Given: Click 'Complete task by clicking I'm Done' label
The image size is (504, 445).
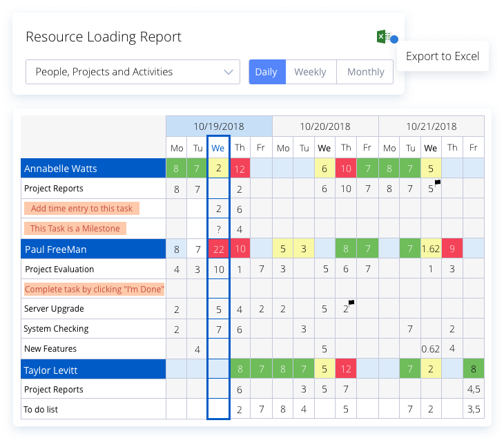Looking at the screenshot, I should point(95,290).
